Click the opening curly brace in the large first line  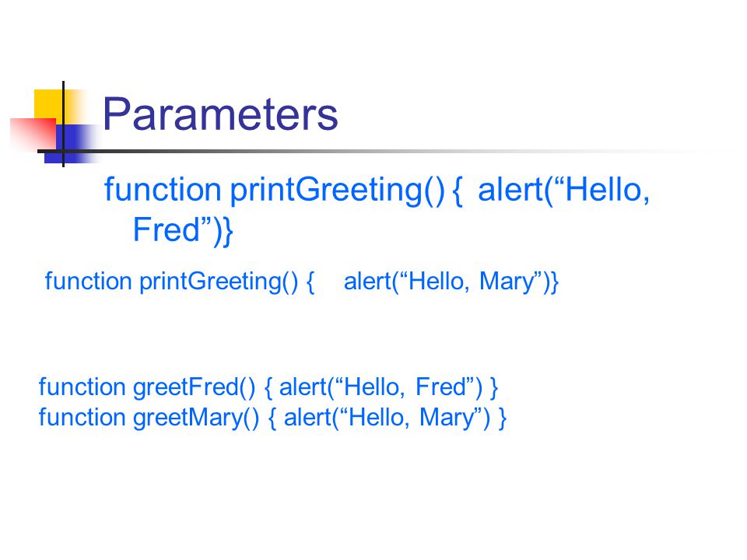point(458,191)
